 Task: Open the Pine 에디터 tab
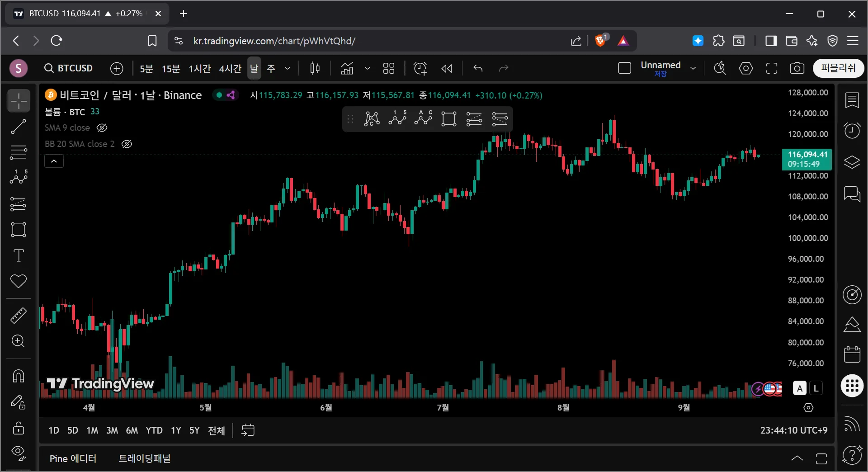point(73,459)
